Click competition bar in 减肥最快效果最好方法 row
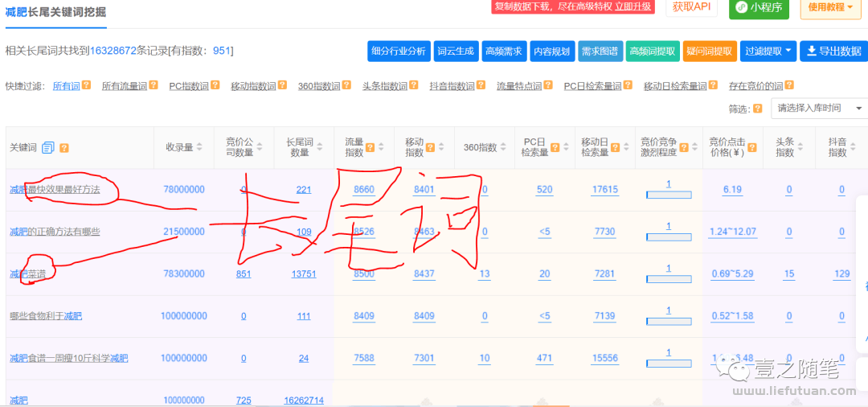The width and height of the screenshot is (868, 407). (669, 195)
